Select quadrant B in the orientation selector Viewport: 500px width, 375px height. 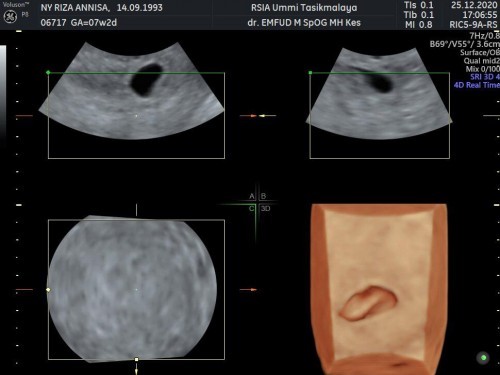pyautogui.click(x=263, y=196)
